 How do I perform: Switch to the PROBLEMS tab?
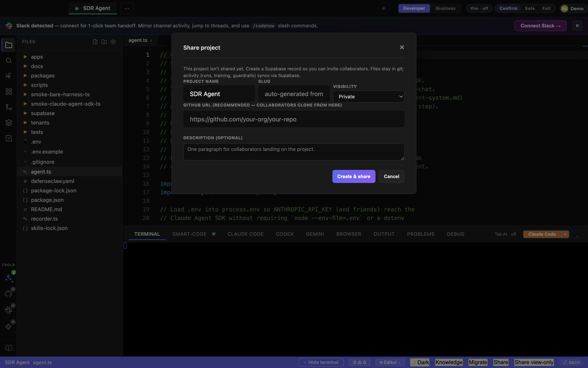421,234
